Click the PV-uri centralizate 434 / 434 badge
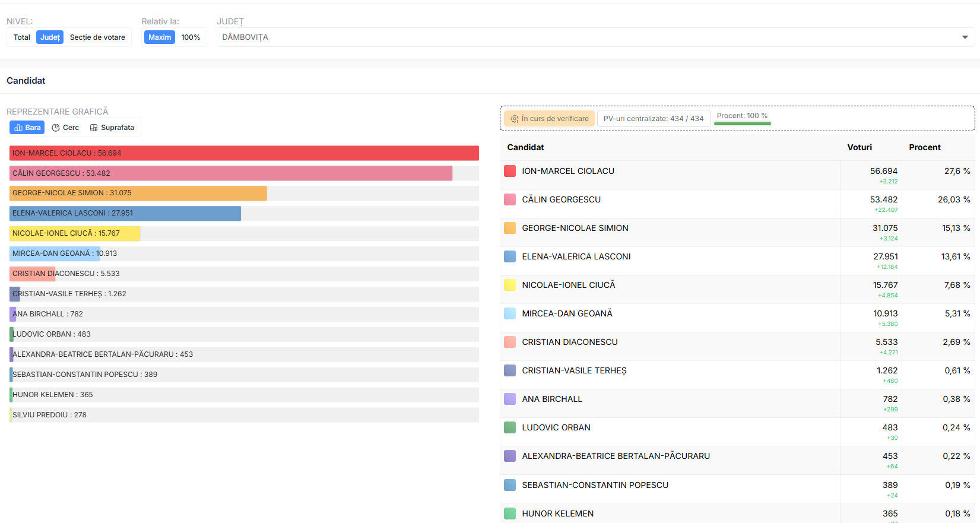Viewport: 980px width, 523px height. [x=653, y=119]
